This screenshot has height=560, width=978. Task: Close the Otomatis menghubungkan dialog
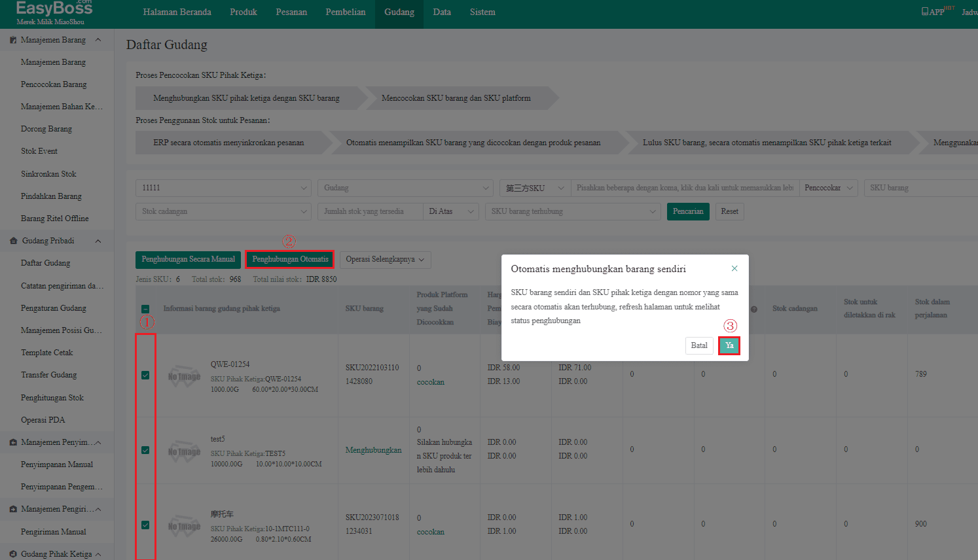coord(734,268)
